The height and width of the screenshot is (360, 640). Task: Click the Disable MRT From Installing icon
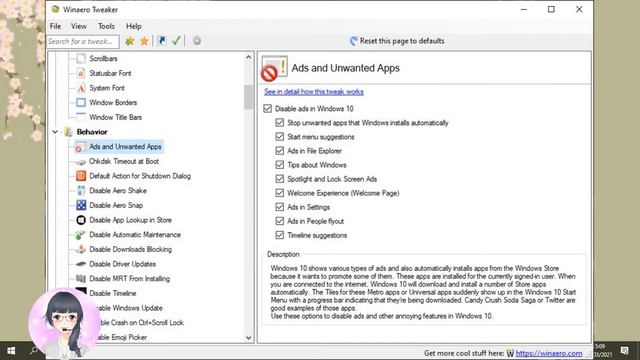pyautogui.click(x=81, y=279)
